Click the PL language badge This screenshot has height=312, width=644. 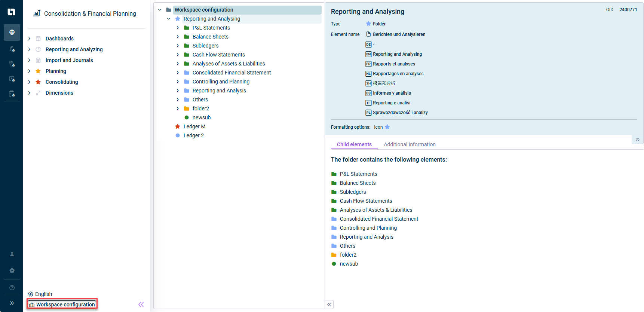point(368,113)
